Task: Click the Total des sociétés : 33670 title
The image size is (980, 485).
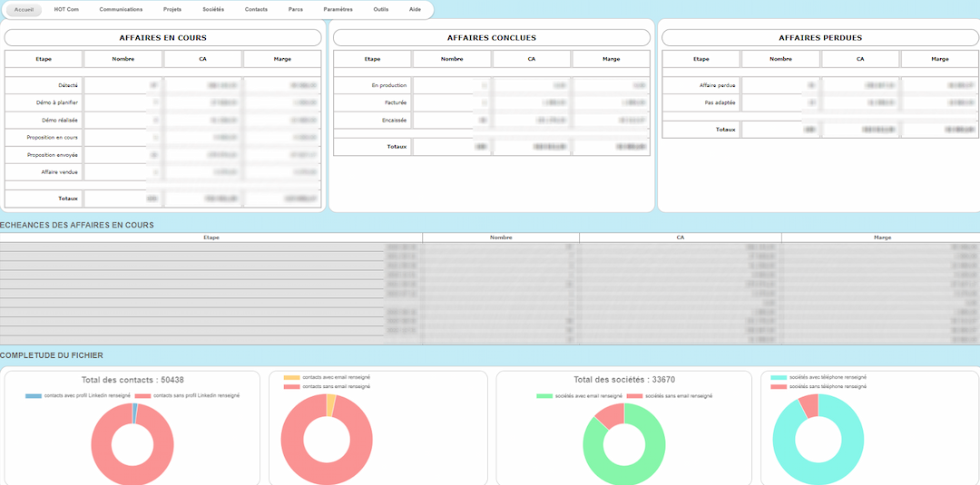Action: coord(624,380)
